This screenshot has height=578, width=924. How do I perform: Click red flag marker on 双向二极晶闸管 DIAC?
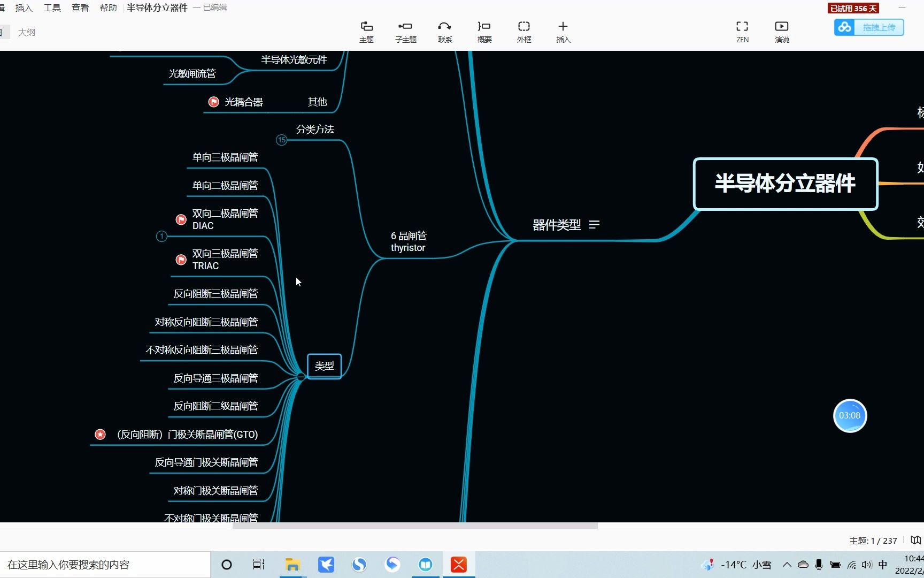[x=181, y=219]
